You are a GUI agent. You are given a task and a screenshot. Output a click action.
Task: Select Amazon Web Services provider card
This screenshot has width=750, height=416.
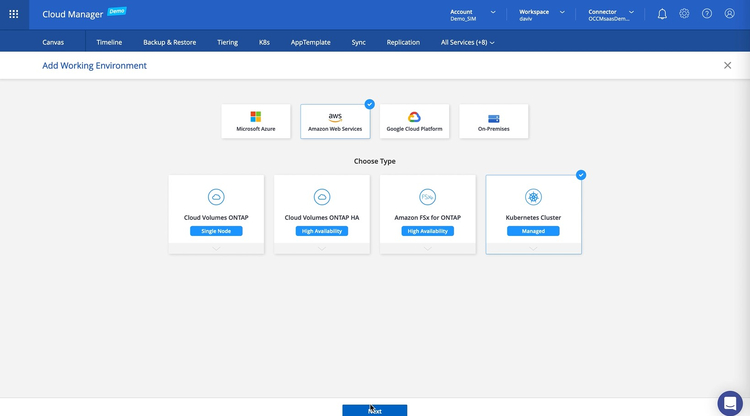[x=335, y=121]
